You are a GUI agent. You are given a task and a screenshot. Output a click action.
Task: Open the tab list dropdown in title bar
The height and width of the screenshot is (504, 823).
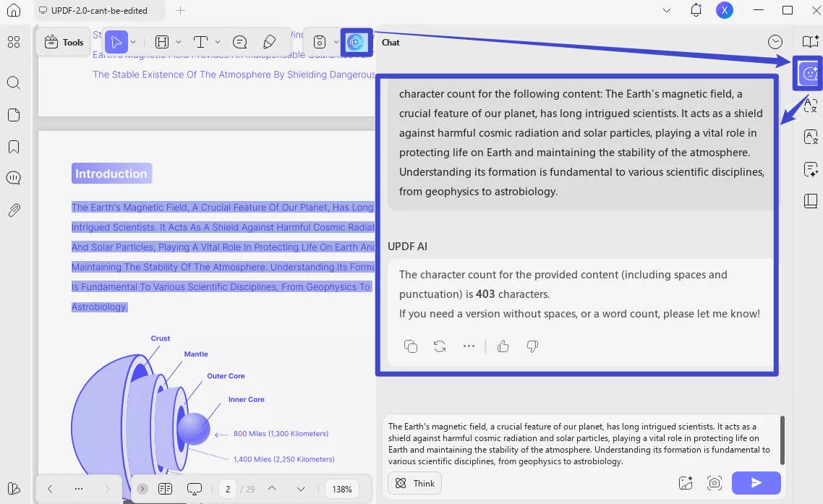click(x=666, y=10)
